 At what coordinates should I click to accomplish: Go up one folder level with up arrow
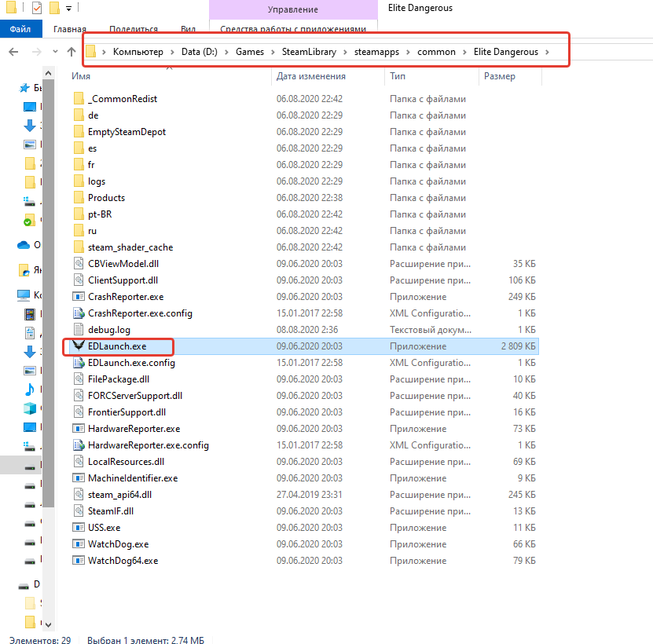point(72,52)
